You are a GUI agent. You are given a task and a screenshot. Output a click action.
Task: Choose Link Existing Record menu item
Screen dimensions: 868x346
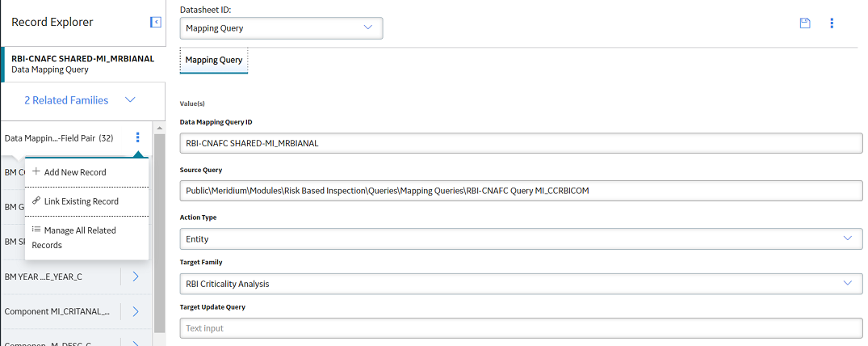click(87, 201)
